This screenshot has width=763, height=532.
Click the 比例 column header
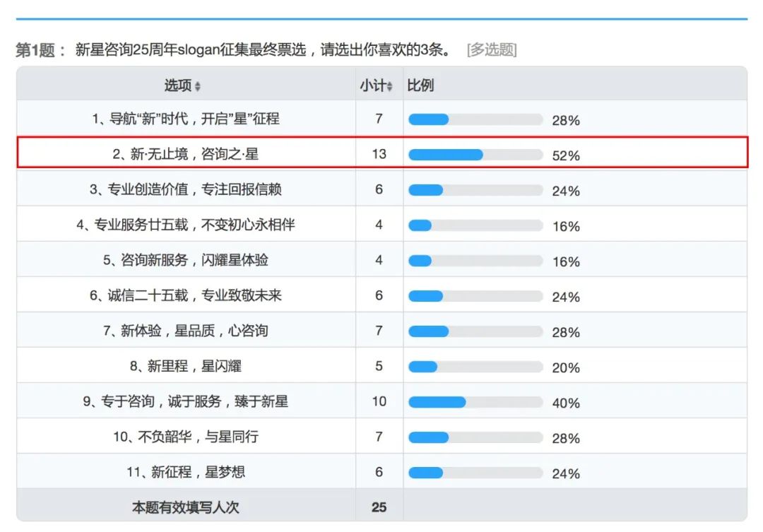[420, 85]
